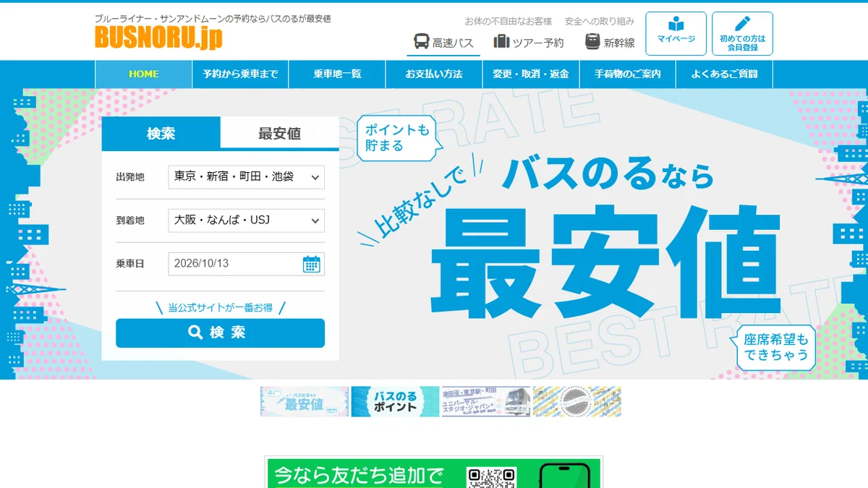The image size is (868, 488).
Task: Click the 乗車日 date field 2026/10/13
Action: coord(246,264)
